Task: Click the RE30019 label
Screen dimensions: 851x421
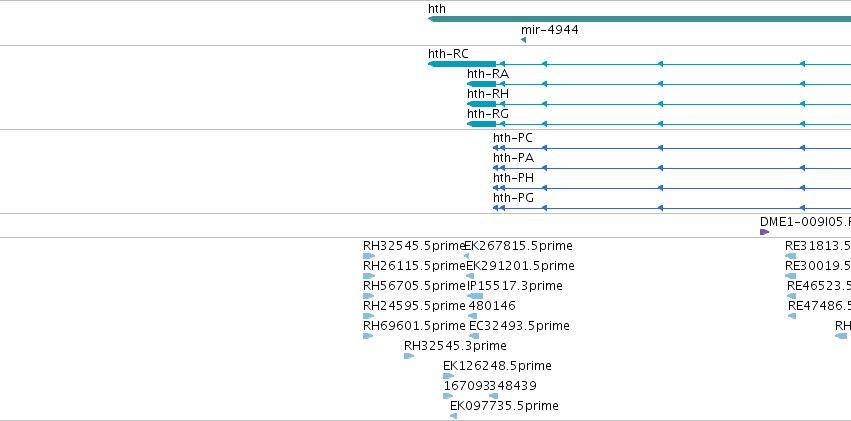Action: click(818, 266)
